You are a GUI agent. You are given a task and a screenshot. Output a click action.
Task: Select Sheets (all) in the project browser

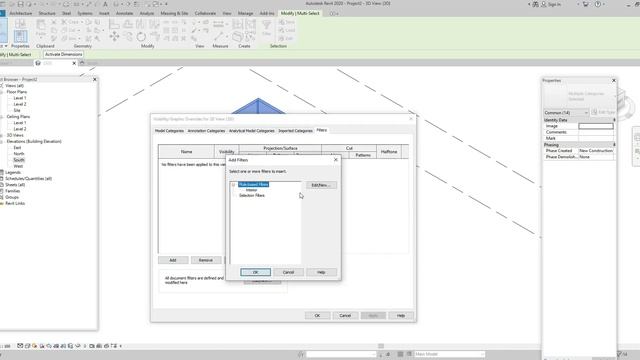[x=15, y=185]
